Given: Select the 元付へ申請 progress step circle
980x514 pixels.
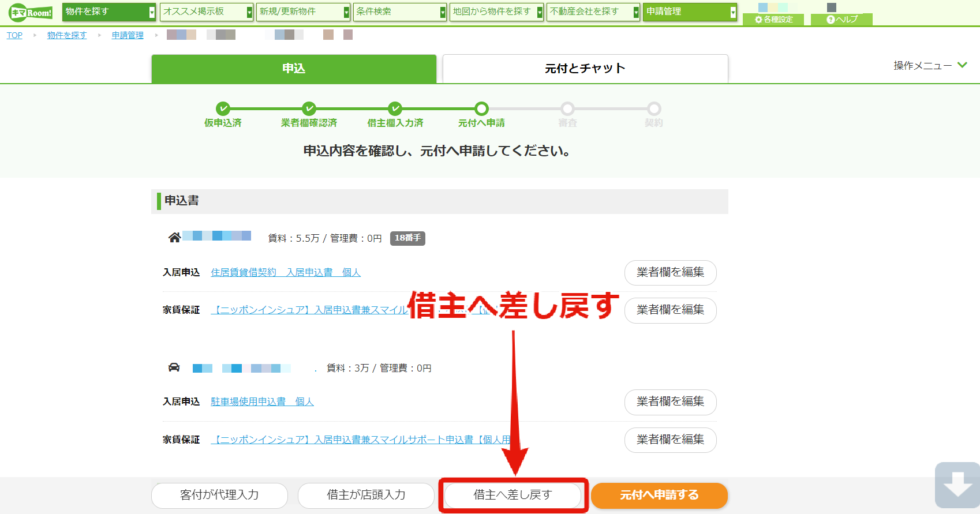Looking at the screenshot, I should (481, 108).
